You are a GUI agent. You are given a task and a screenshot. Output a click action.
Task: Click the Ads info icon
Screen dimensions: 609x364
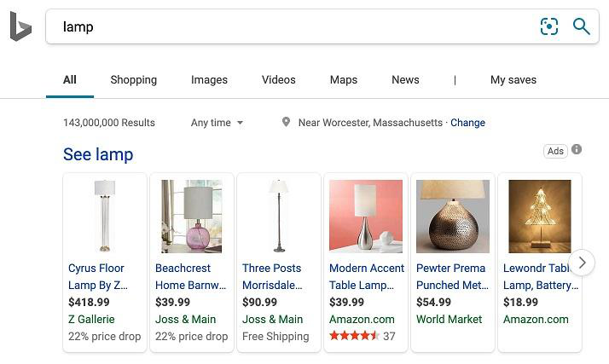[x=577, y=150]
